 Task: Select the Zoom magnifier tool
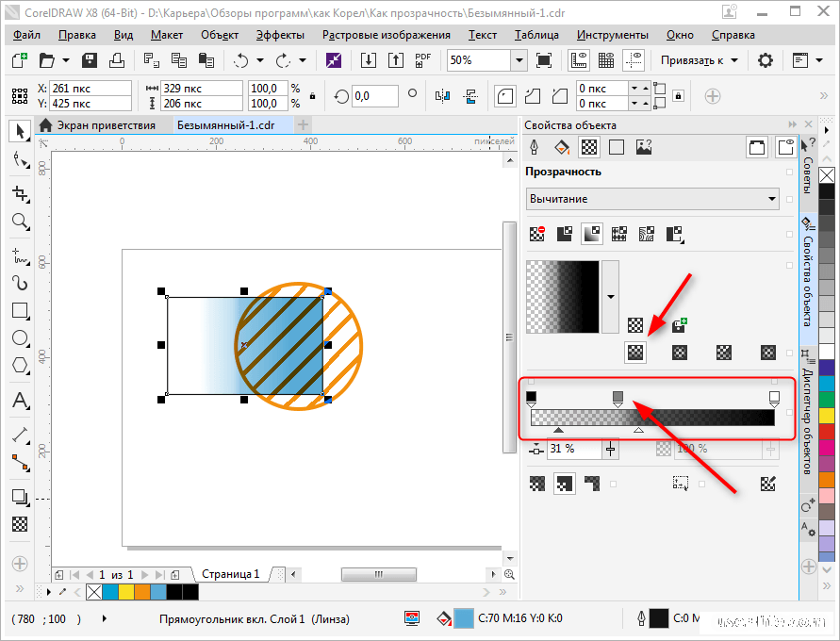coord(21,222)
